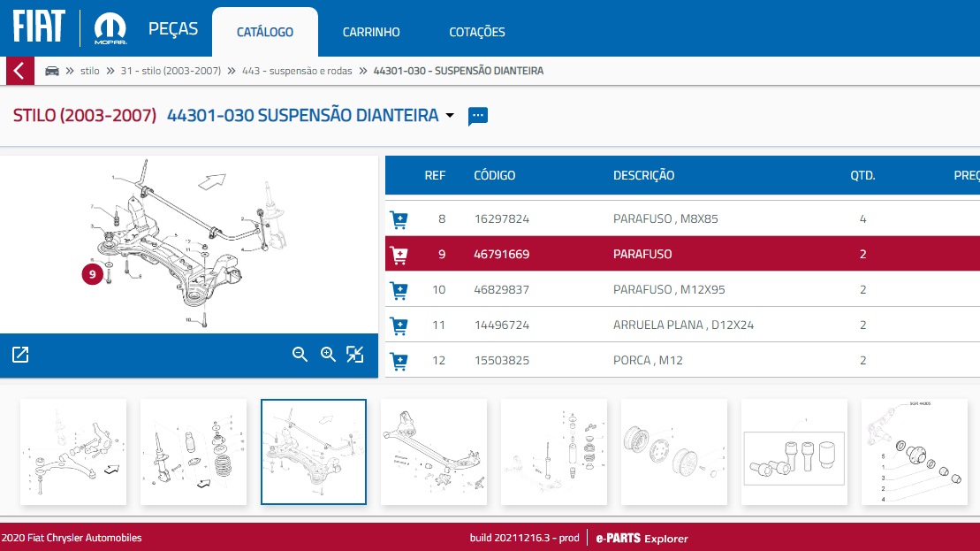Fit the diagram to view icon
The image size is (980, 551).
click(355, 355)
